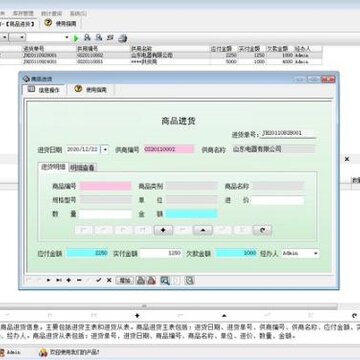Open the dialog's 使用指南 tab
The height and width of the screenshot is (360, 360).
(91, 89)
